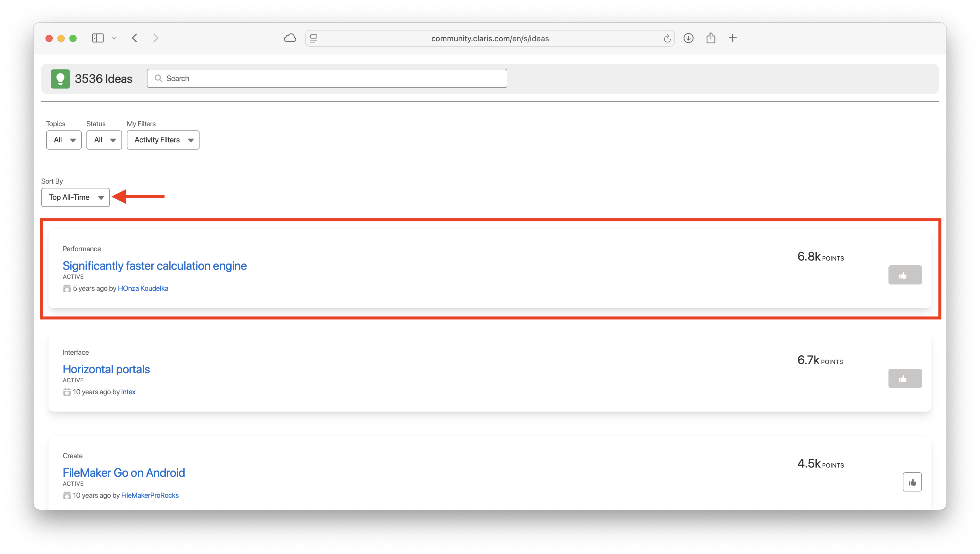The height and width of the screenshot is (554, 980).
Task: Expand the Status filter dropdown
Action: point(104,140)
